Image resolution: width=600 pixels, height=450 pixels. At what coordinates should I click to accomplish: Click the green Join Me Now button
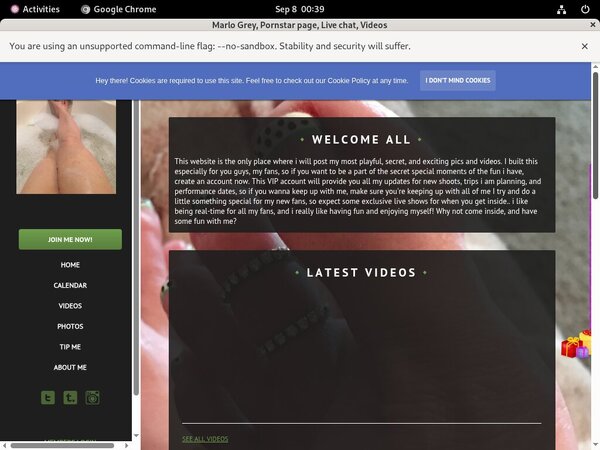70,239
